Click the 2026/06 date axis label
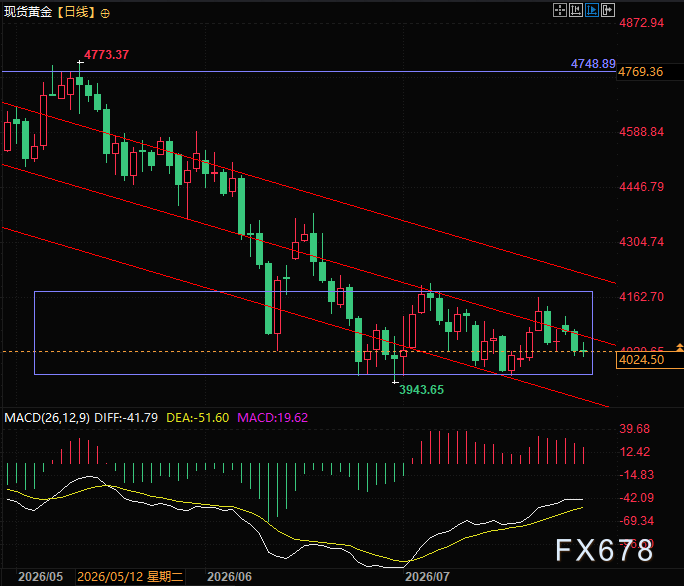Image resolution: width=684 pixels, height=586 pixels. 229,577
